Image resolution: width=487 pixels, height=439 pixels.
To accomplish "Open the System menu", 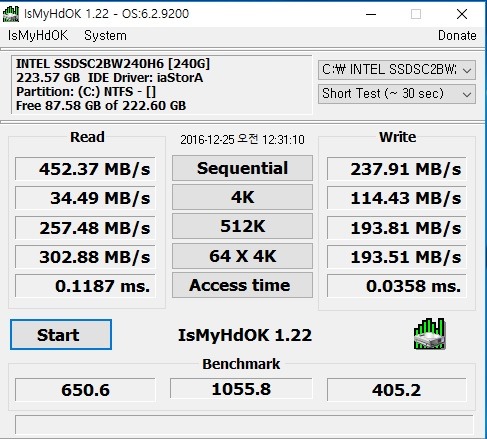I will [x=105, y=35].
